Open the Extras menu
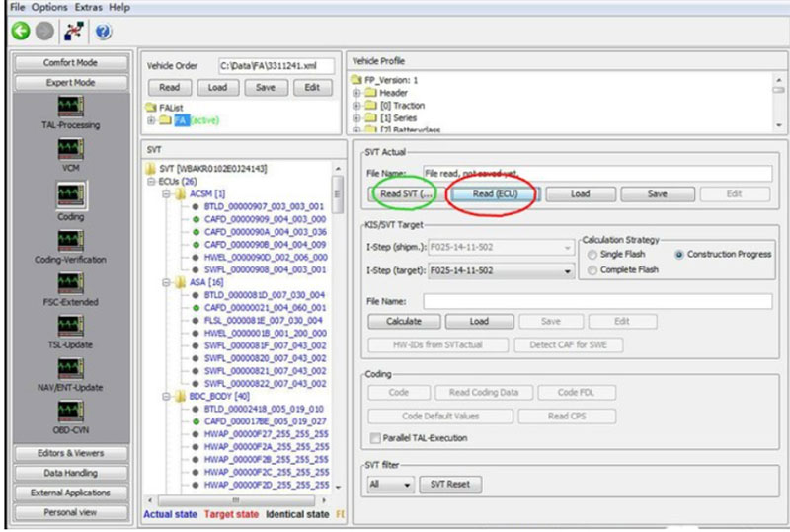 point(88,7)
